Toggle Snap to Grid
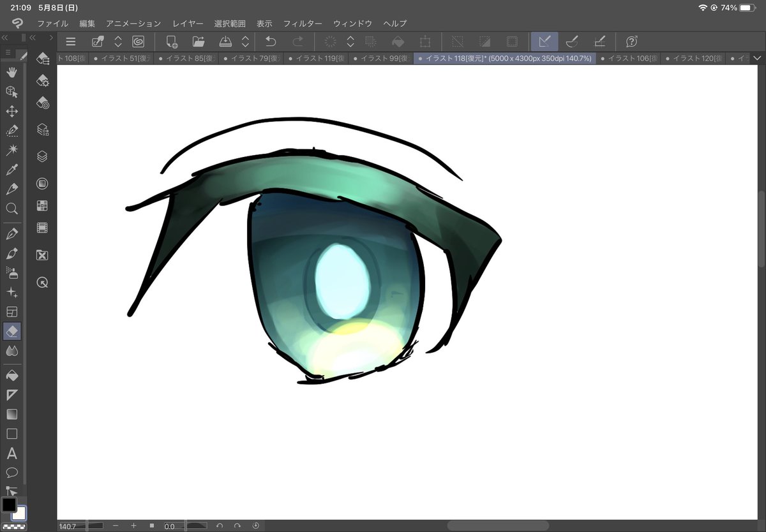This screenshot has height=532, width=766. tap(599, 41)
